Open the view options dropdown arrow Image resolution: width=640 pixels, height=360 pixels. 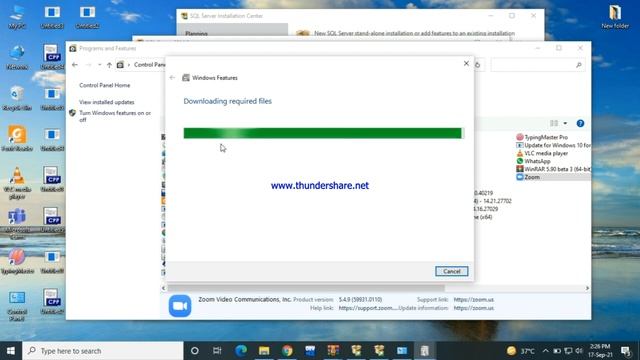[x=565, y=123]
